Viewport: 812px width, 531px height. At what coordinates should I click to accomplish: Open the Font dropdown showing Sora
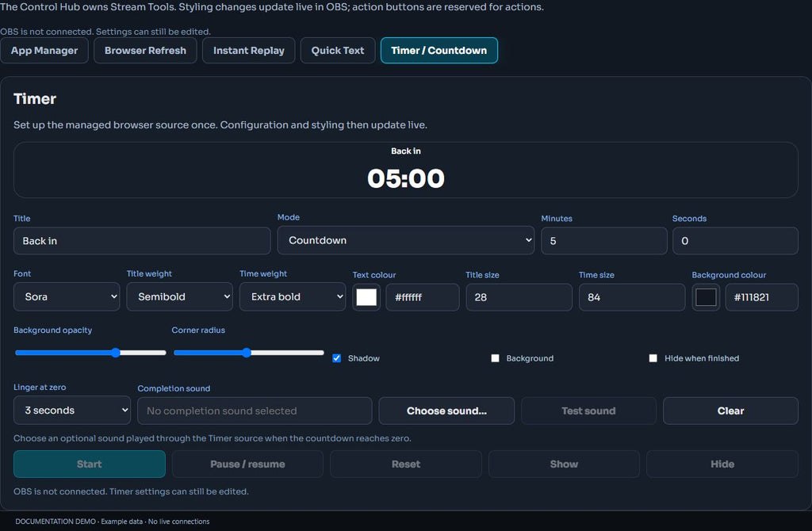[67, 296]
